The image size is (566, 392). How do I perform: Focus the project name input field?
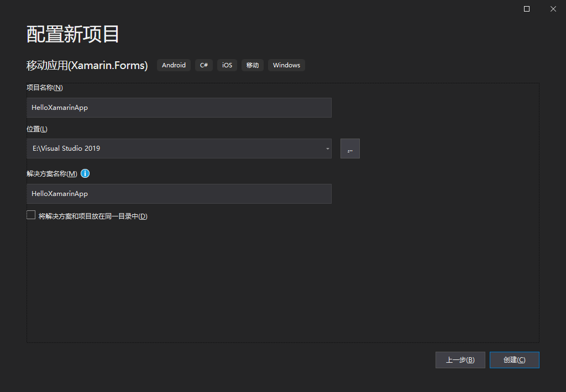179,108
